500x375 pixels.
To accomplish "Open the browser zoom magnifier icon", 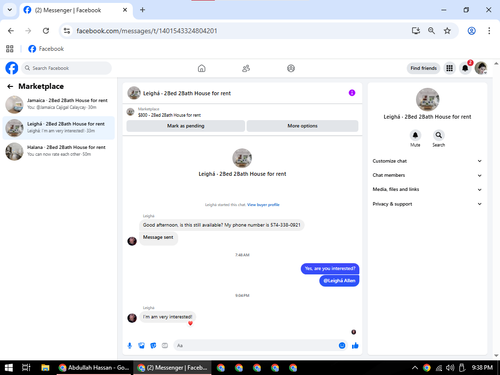I will coord(431,31).
